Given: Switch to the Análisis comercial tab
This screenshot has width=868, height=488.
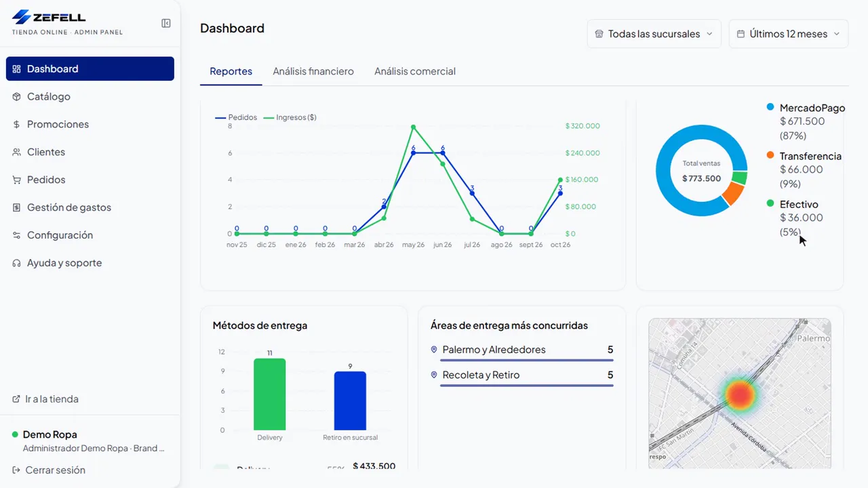Looking at the screenshot, I should (x=415, y=71).
